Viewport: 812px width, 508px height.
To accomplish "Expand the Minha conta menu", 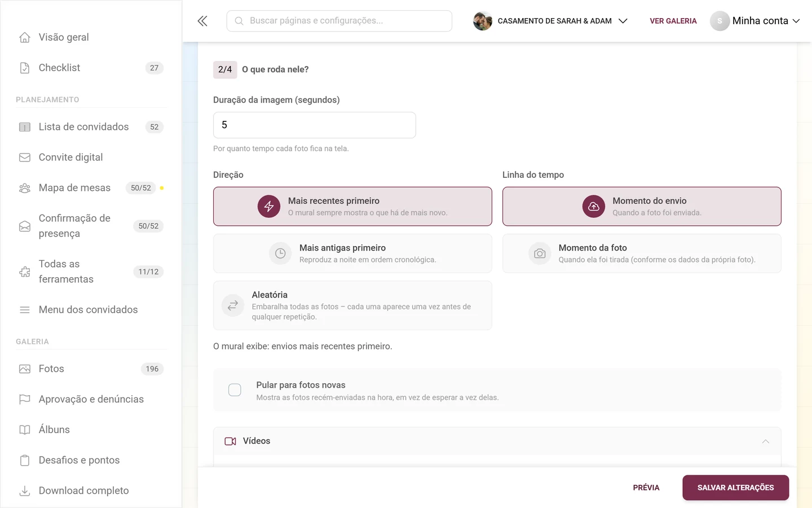I will (x=755, y=21).
